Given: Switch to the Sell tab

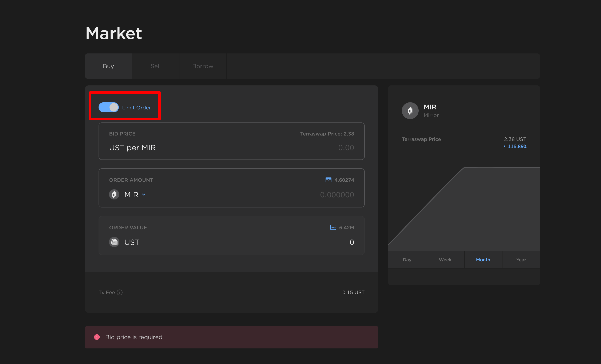Looking at the screenshot, I should pos(155,66).
